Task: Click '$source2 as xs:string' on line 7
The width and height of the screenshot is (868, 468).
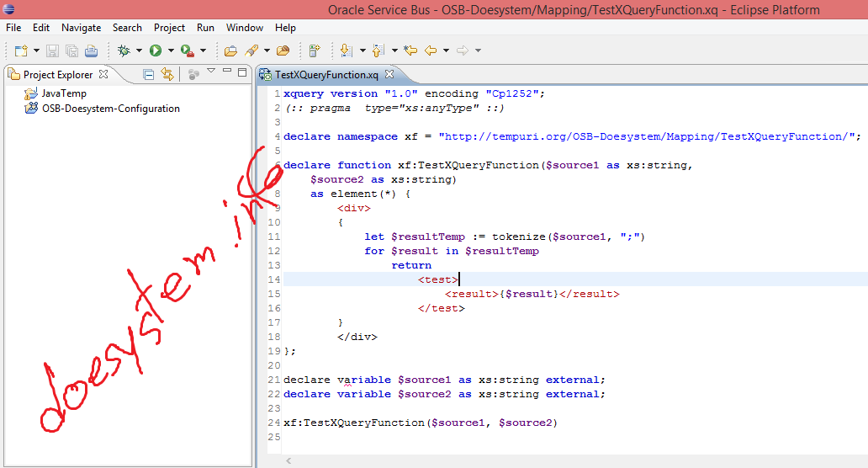Action: [383, 179]
